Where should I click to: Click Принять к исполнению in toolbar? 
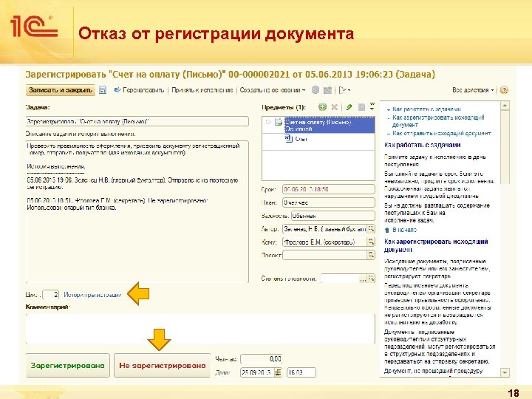click(202, 90)
